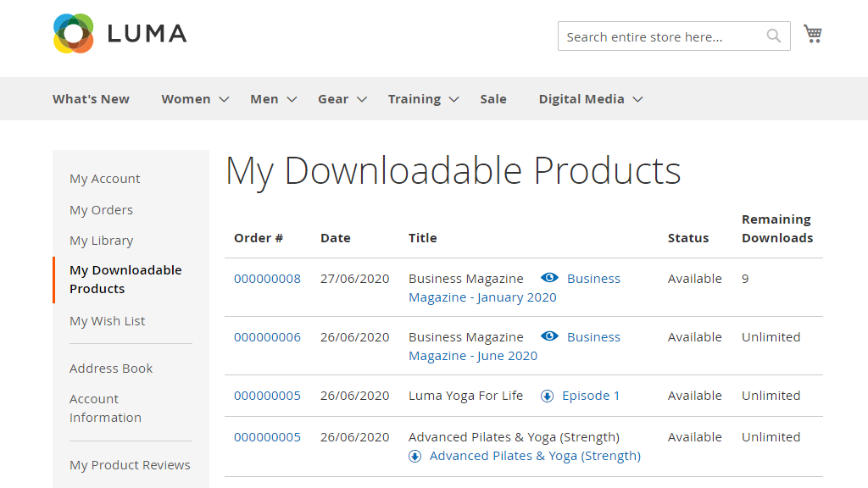
Task: Open the What's New menu item
Action: [x=91, y=99]
